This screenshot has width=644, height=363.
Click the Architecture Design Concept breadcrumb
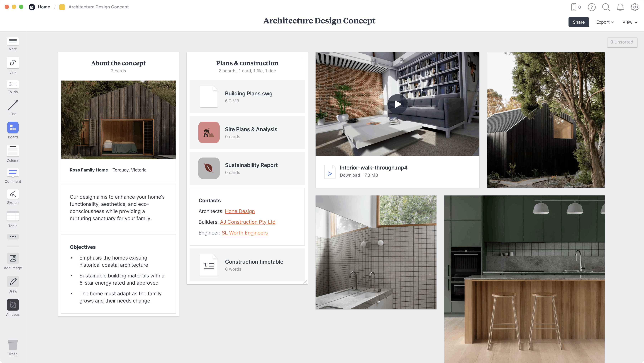99,7
